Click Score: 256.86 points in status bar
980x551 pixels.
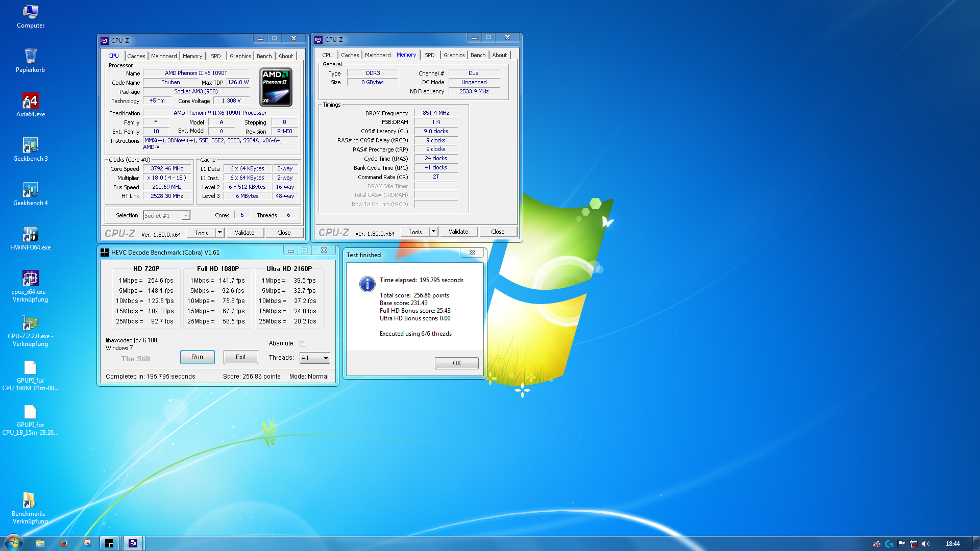252,377
